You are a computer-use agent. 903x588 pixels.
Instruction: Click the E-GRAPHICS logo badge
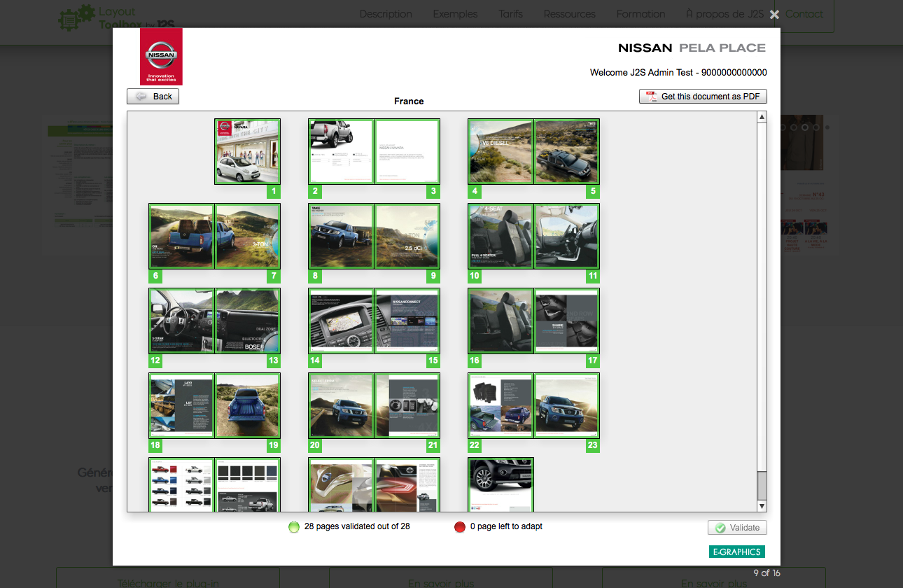point(736,552)
